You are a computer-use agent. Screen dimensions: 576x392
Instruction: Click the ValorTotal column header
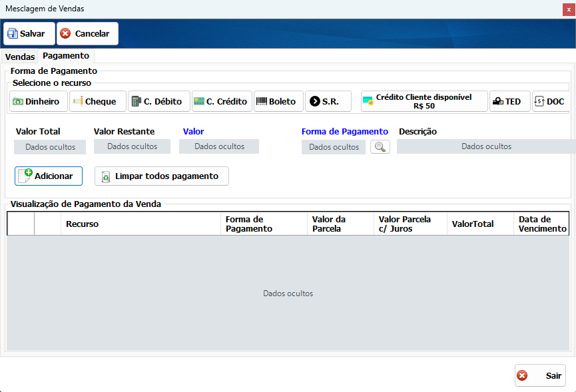click(480, 224)
